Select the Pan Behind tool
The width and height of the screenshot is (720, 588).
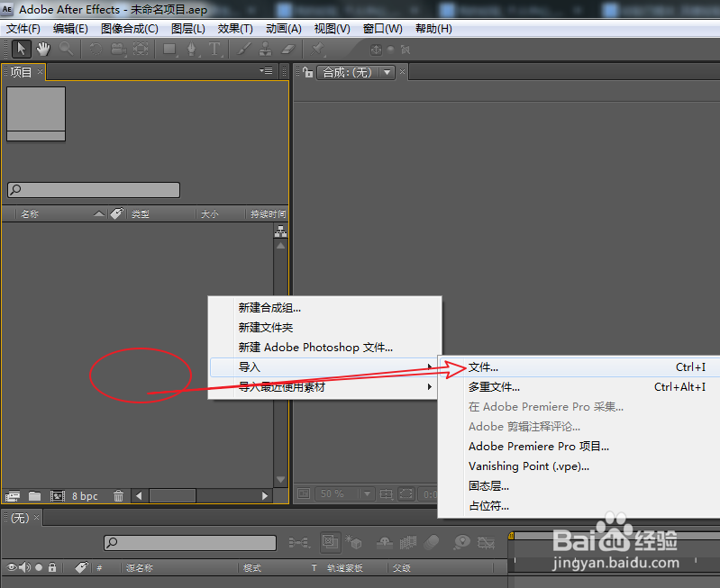pos(141,49)
